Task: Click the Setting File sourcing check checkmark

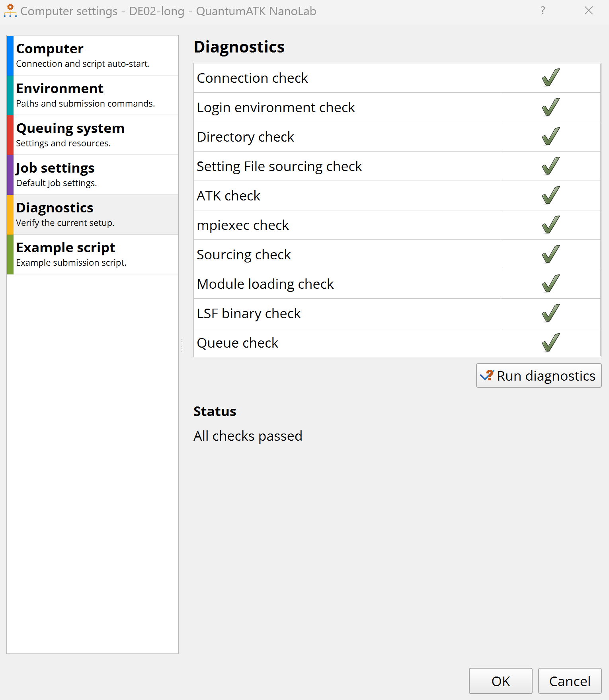Action: [551, 166]
